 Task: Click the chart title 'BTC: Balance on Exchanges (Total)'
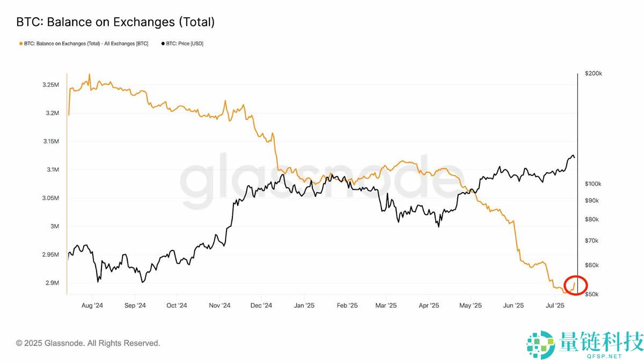115,22
